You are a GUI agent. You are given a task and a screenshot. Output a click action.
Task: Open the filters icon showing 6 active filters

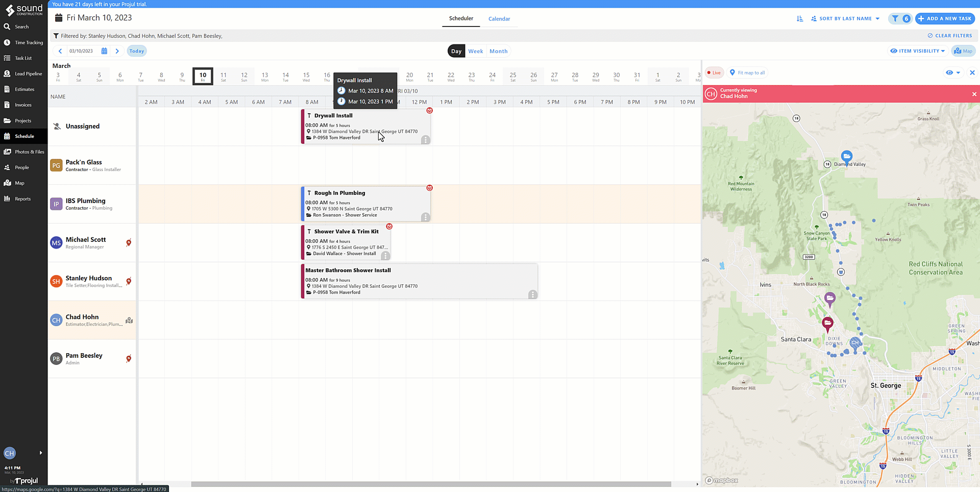[x=900, y=18]
